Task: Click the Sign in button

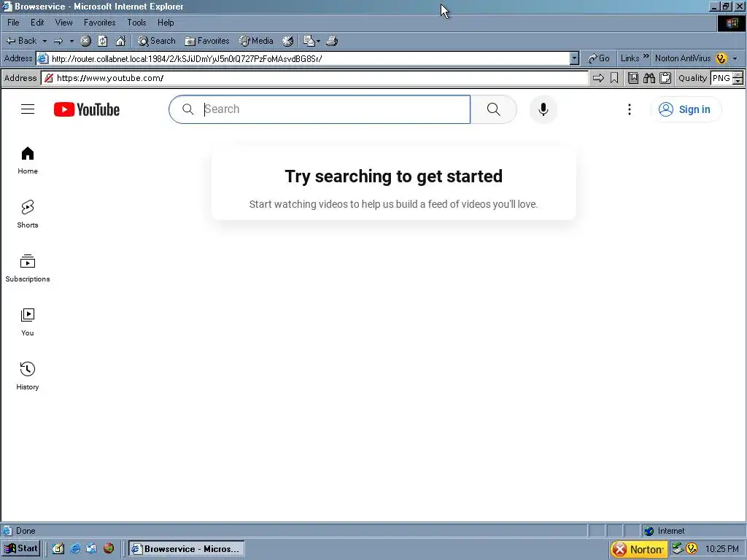Action: coord(686,109)
